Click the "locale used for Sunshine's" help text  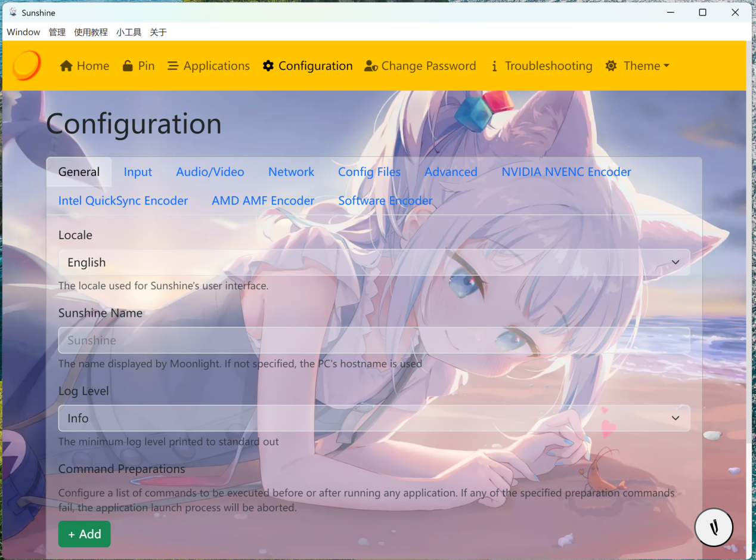click(x=163, y=286)
